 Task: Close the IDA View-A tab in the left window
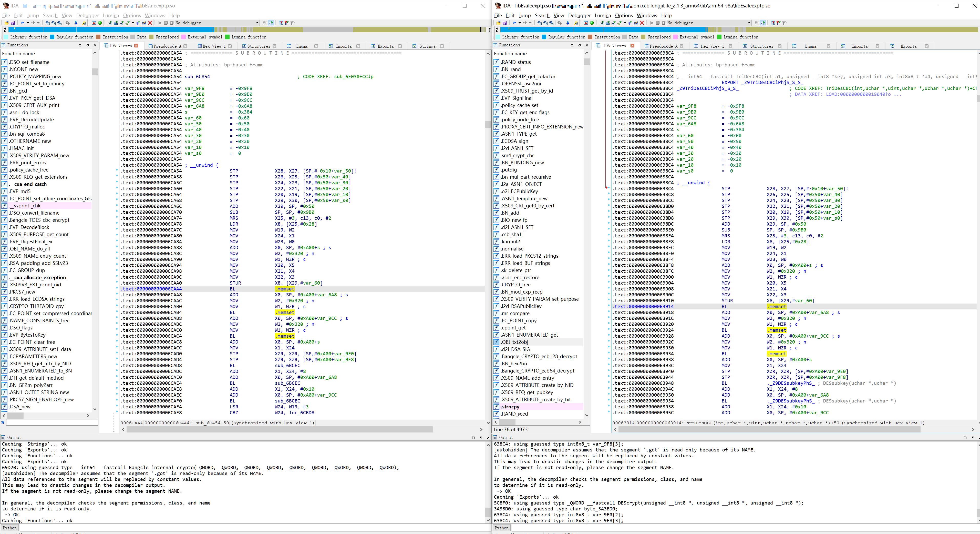136,46
